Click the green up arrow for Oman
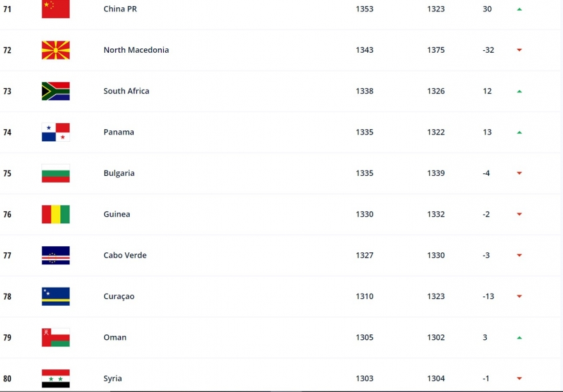The width and height of the screenshot is (563, 392). pyautogui.click(x=519, y=338)
